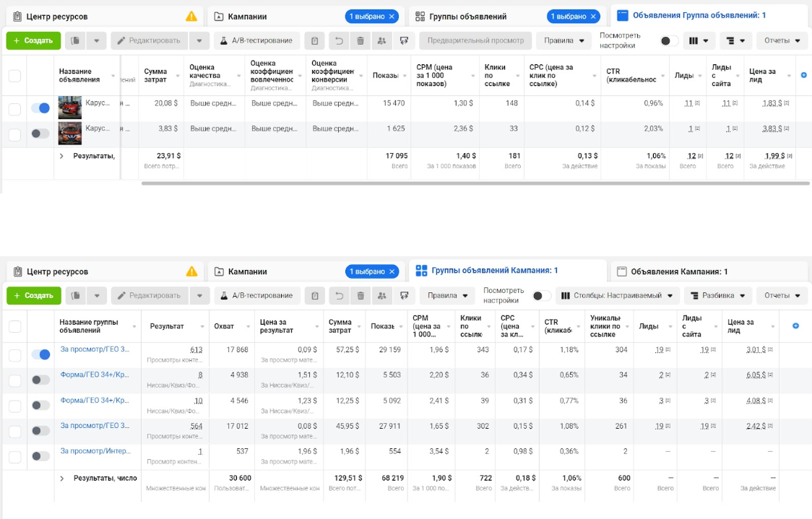The height and width of the screenshot is (519, 812).
Task: Click the clipboard icon in the ad sets table toolbar
Action: [x=315, y=295]
